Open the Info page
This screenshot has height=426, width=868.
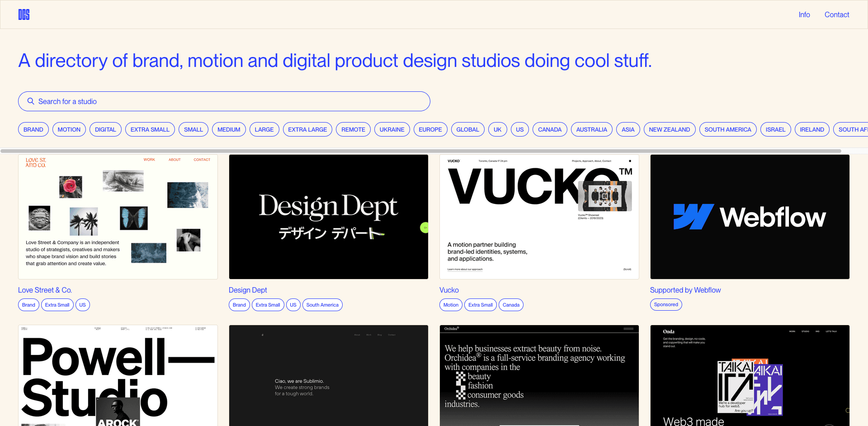804,14
